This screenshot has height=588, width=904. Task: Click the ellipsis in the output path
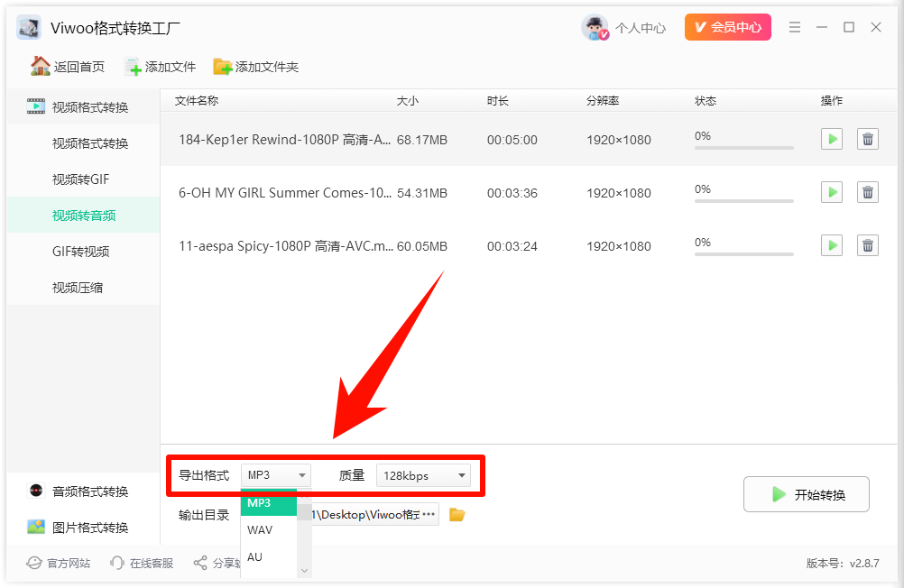point(429,514)
